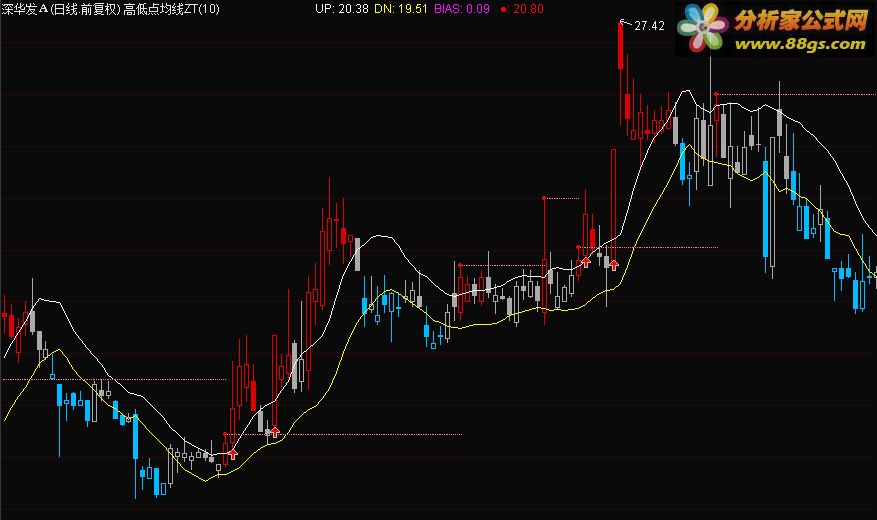
Task: Click the red dot 20.80 value
Action: click(x=522, y=9)
